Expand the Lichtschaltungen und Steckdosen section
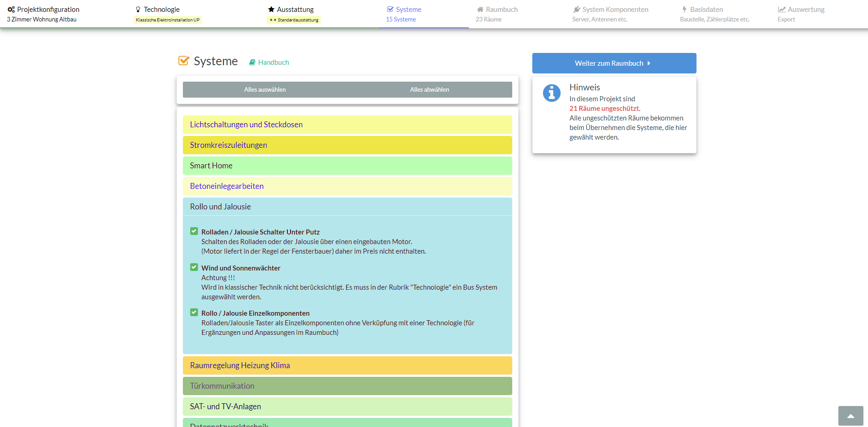The width and height of the screenshot is (868, 427). click(x=246, y=125)
